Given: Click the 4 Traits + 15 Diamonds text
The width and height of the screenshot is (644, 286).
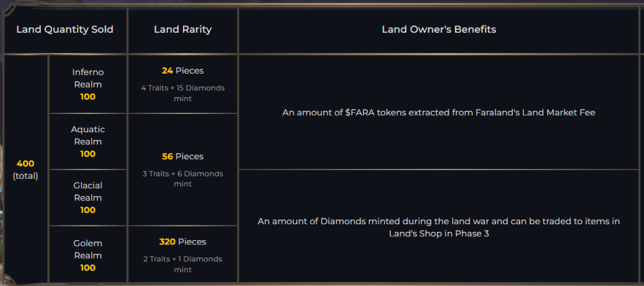Looking at the screenshot, I should pos(182,93).
